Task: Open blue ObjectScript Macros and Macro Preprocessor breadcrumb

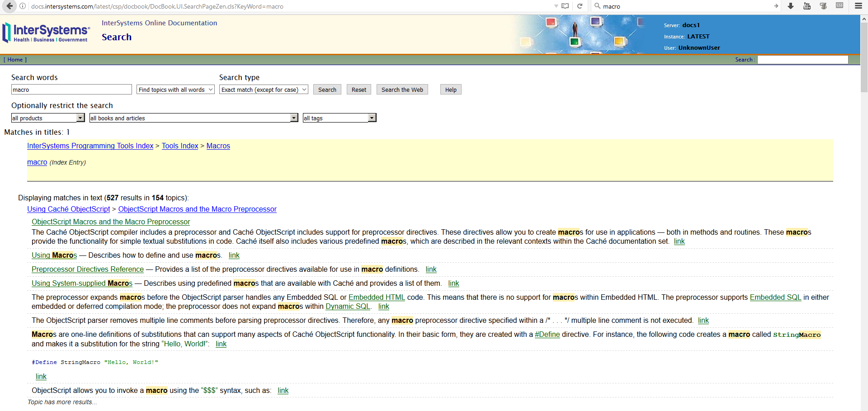Action: pos(198,209)
